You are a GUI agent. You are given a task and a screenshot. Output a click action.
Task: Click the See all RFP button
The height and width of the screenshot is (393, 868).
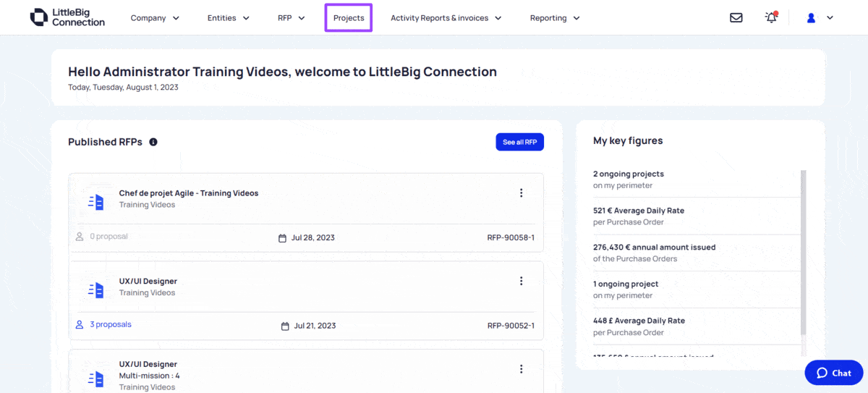pos(519,142)
